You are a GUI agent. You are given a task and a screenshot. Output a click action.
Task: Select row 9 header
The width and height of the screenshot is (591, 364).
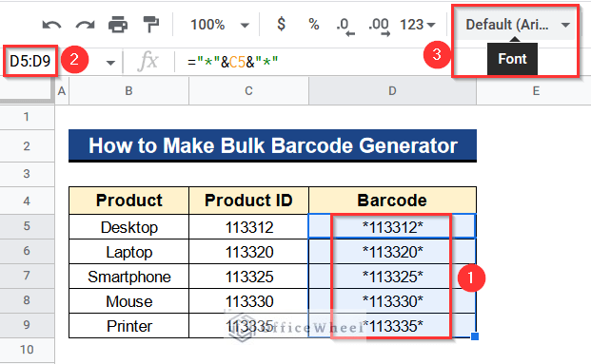(x=27, y=325)
